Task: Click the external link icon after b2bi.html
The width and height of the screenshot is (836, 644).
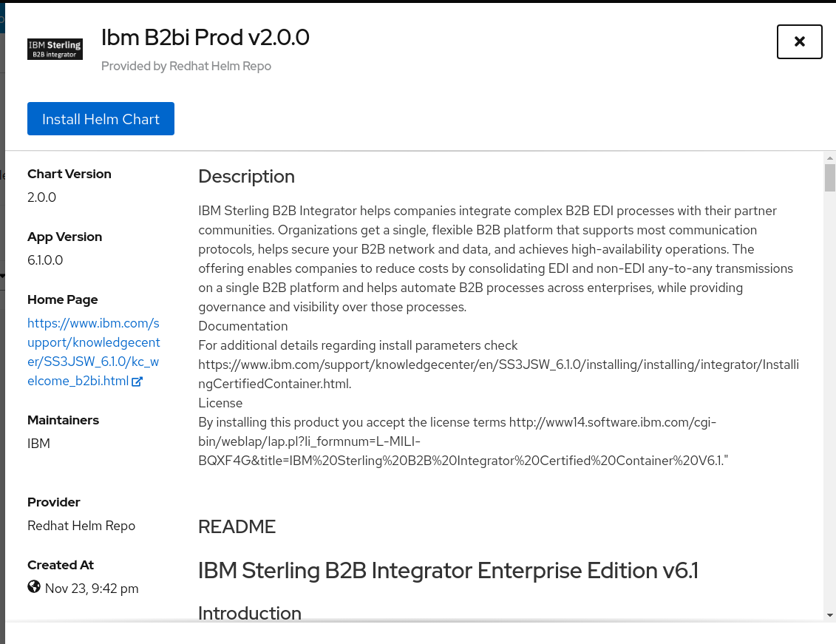Action: (137, 382)
